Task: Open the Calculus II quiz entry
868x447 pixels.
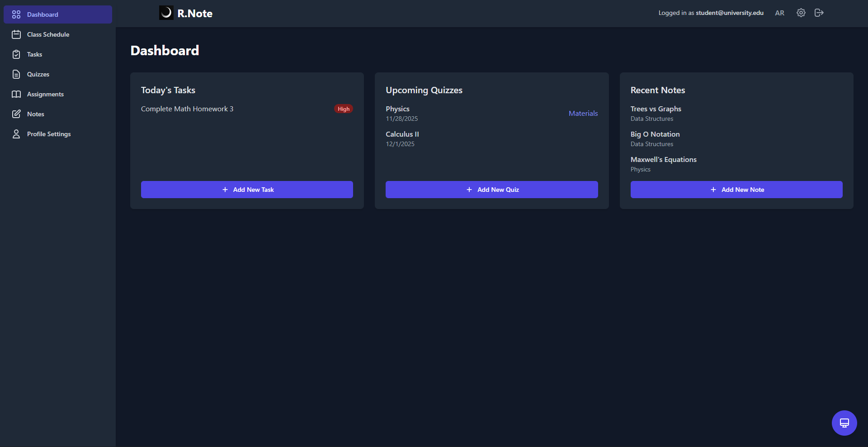Action: pyautogui.click(x=402, y=134)
